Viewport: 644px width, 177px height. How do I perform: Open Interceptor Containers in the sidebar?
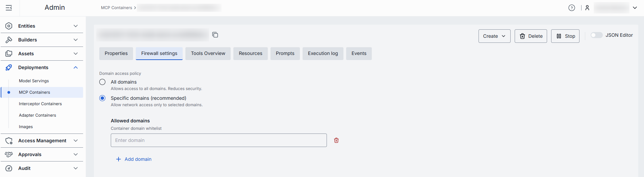[40, 104]
